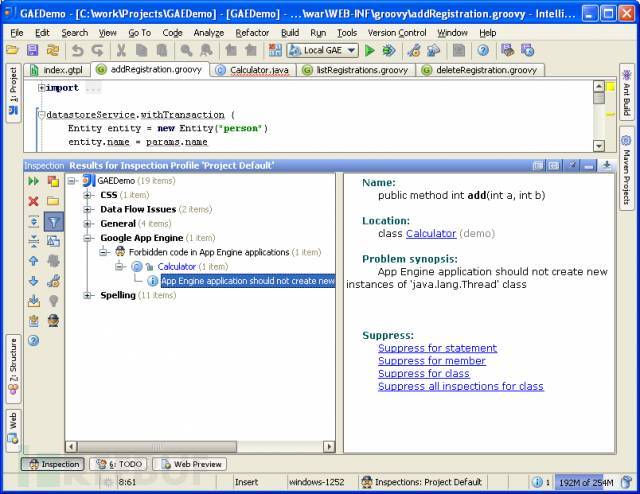640x494 pixels.
Task: Open the Analyze menu
Action: point(209,33)
